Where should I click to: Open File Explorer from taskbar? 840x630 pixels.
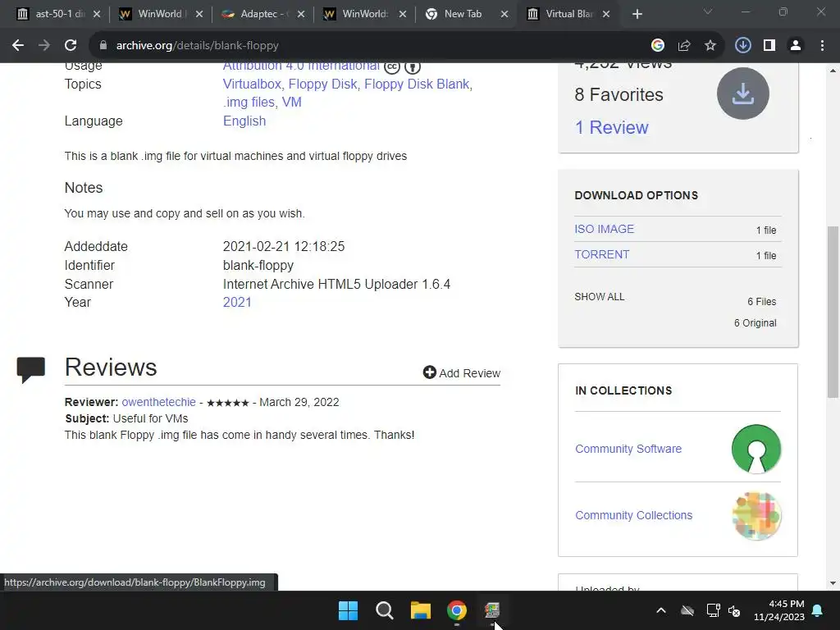pos(421,610)
